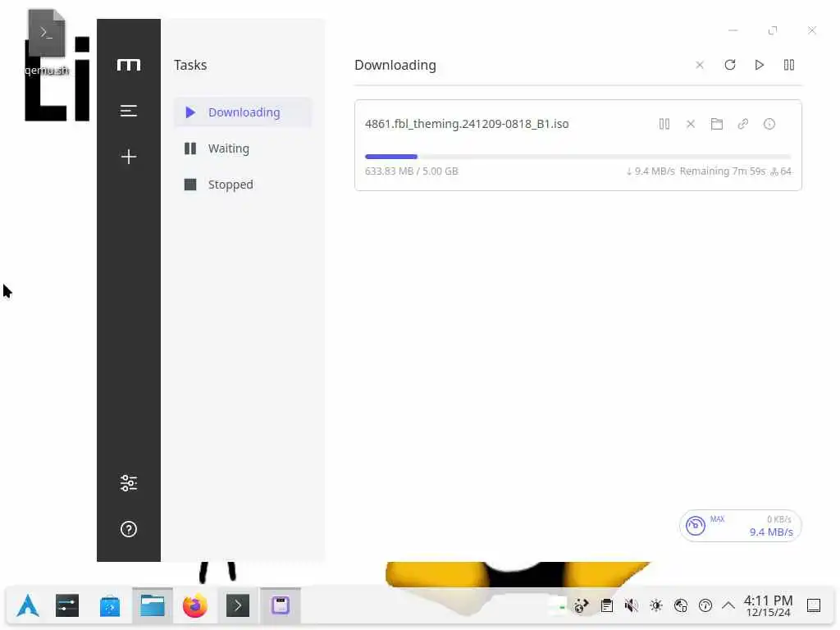Viewport: 840px width, 630px height.
Task: Click the iso download progress bar
Action: tap(578, 157)
